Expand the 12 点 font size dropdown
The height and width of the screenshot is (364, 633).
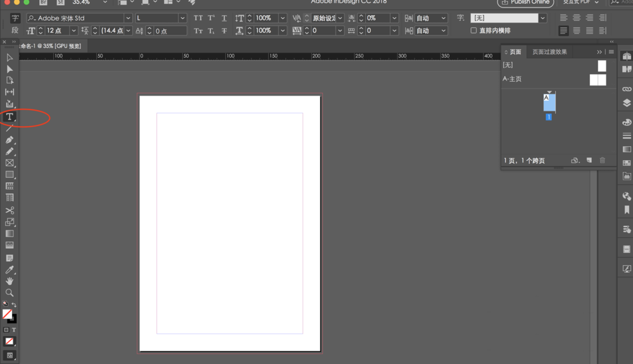74,30
